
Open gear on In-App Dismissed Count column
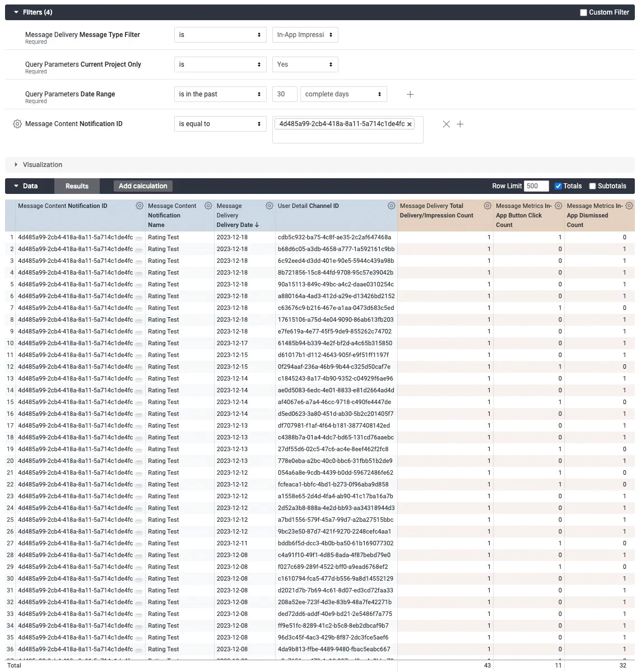coord(629,206)
